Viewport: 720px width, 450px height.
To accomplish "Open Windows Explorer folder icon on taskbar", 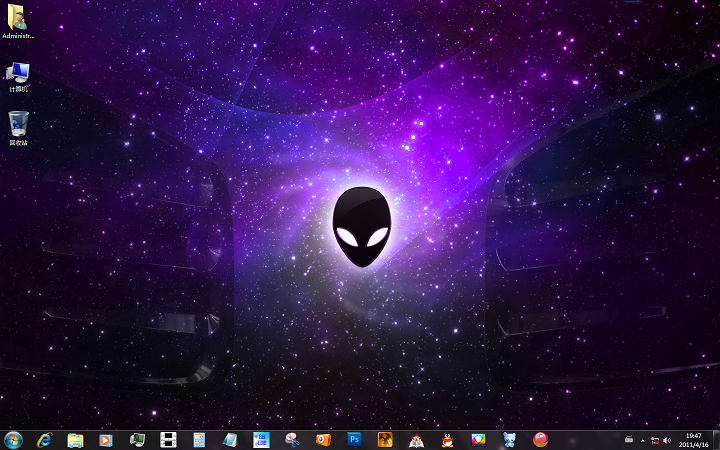I will (75, 440).
